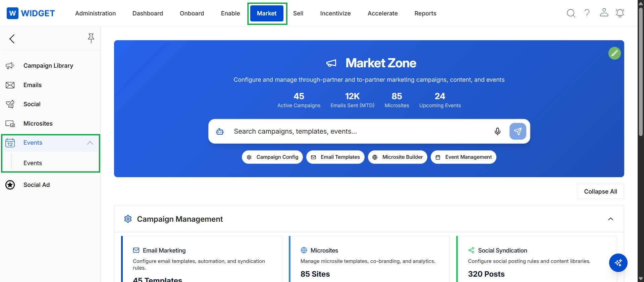Click the Campaign Management heading text

180,219
